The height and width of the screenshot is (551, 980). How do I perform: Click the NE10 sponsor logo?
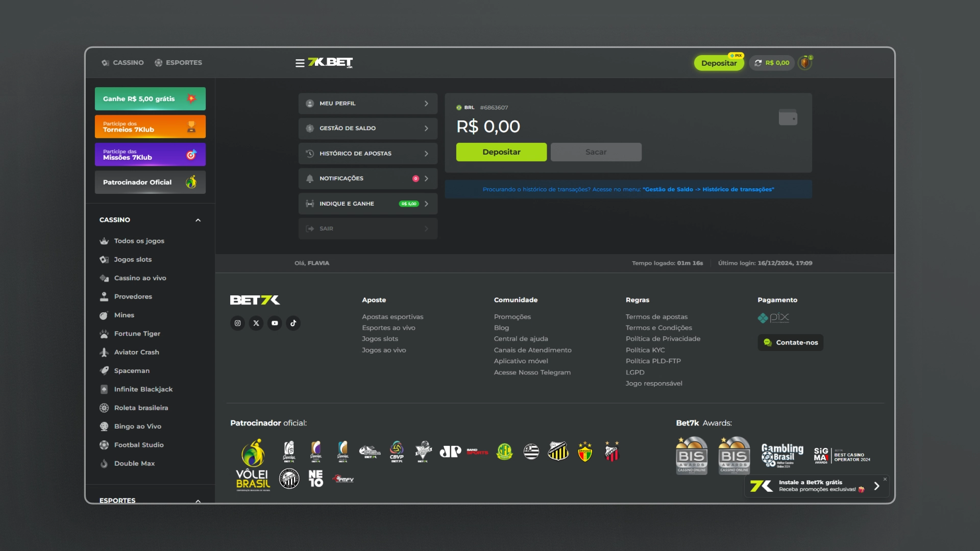pyautogui.click(x=316, y=479)
